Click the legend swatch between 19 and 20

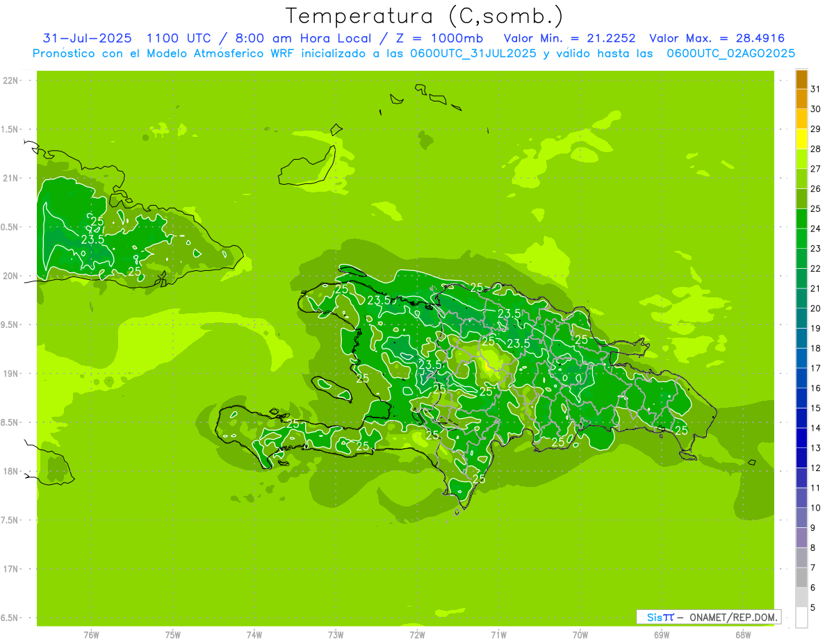click(801, 318)
